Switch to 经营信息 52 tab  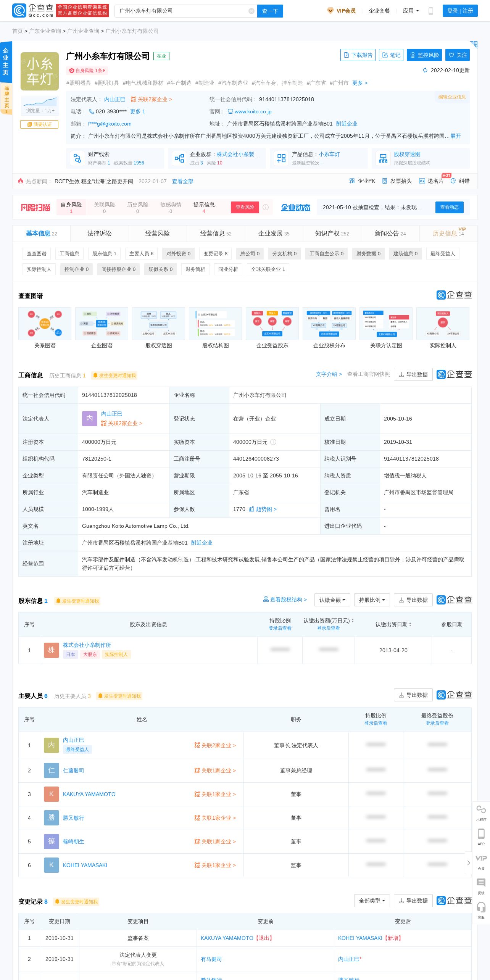[216, 234]
